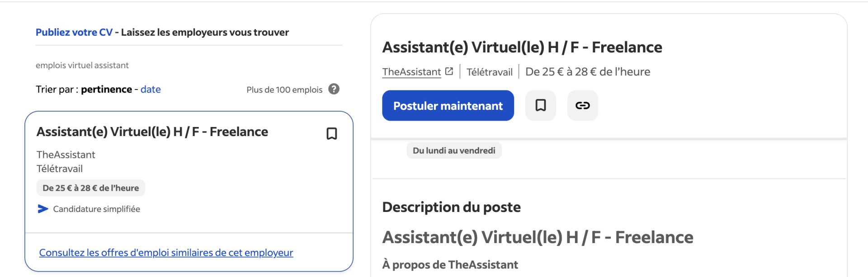Click the help question mark icon
868x277 pixels.
pos(334,89)
